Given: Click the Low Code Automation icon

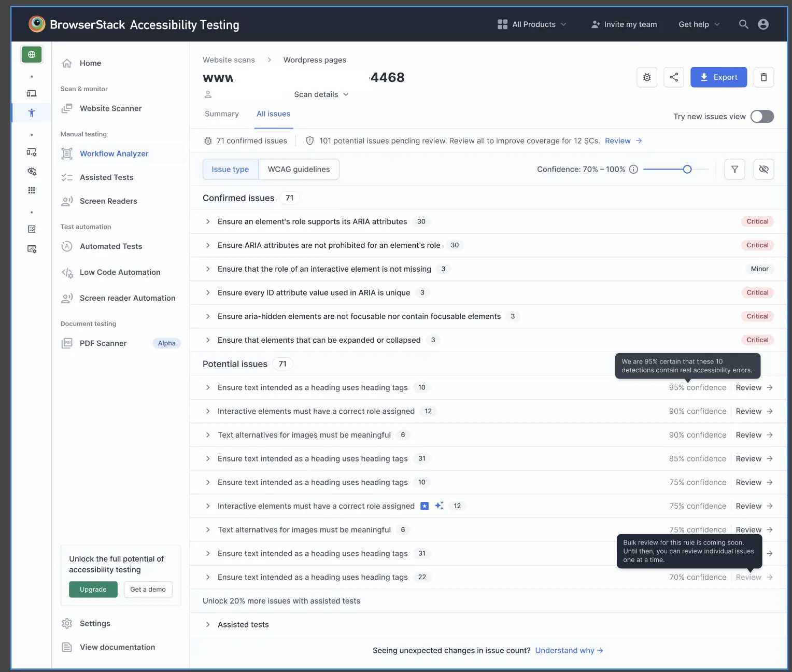Looking at the screenshot, I should coord(67,272).
